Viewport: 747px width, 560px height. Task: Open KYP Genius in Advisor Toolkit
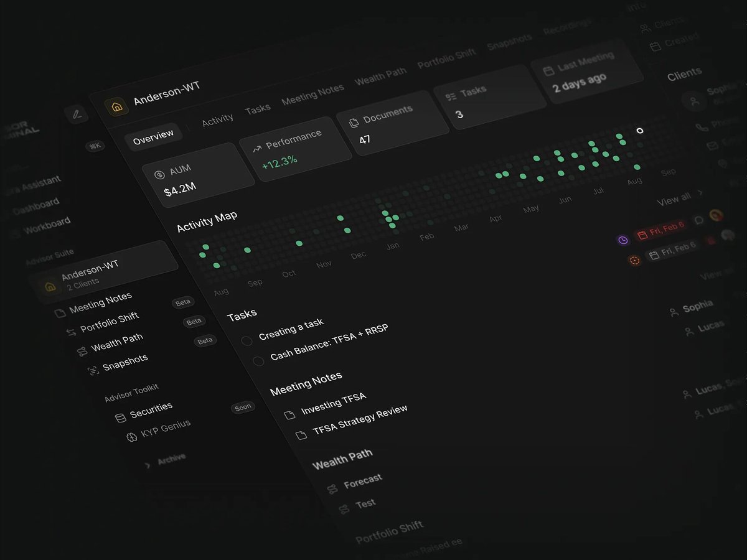click(166, 429)
